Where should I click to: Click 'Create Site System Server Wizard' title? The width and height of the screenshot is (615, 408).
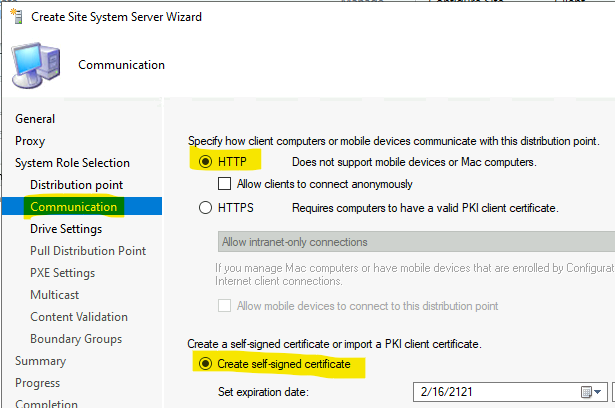coord(116,17)
